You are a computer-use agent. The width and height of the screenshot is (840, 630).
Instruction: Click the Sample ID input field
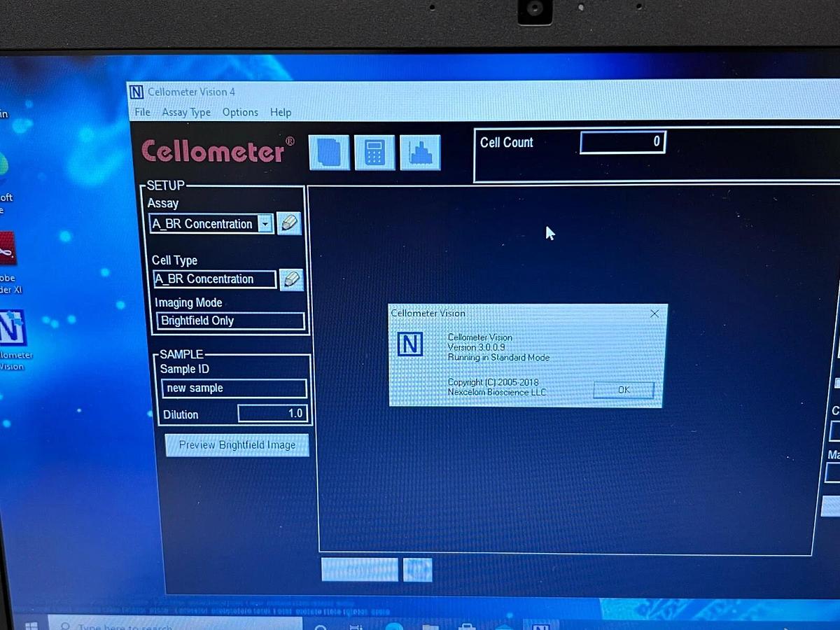234,388
